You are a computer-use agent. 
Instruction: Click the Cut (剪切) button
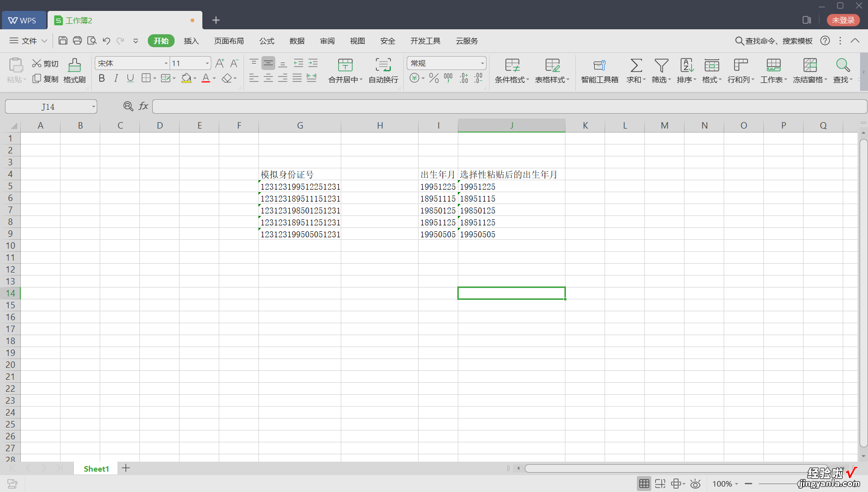tap(45, 64)
